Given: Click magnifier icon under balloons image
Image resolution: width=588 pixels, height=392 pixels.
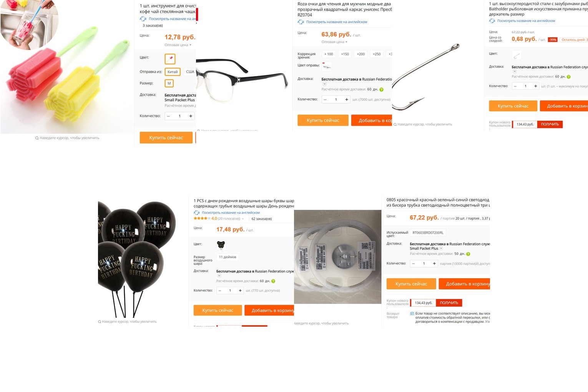Looking at the screenshot, I should click(x=100, y=322).
